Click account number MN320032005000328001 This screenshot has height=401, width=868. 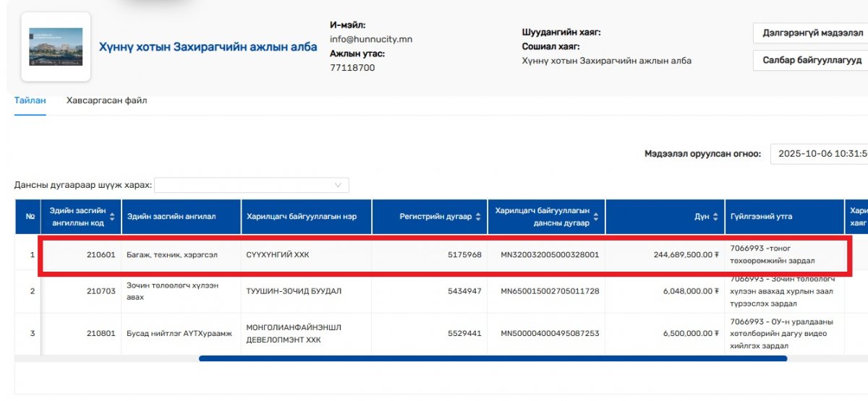point(550,255)
